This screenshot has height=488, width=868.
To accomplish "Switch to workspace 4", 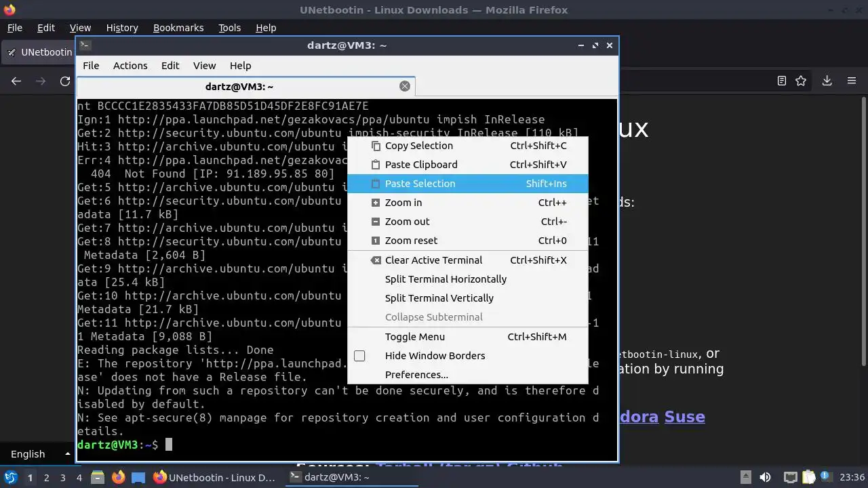I will coord(79,478).
